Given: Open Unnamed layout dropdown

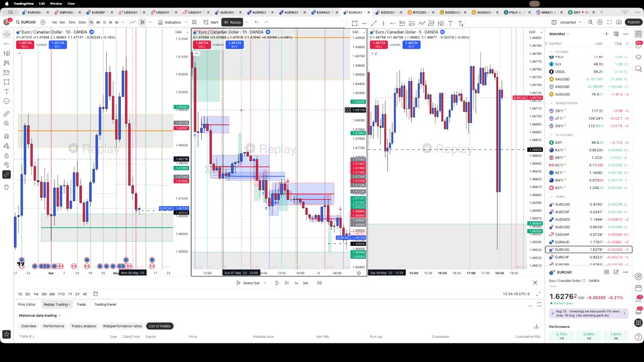Looking at the screenshot, I should point(571,22).
